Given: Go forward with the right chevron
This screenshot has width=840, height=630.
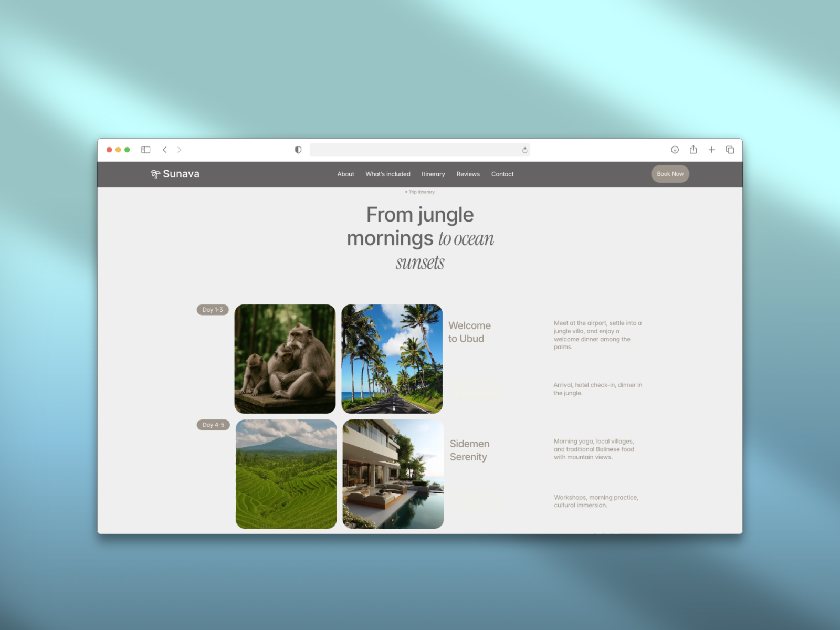Looking at the screenshot, I should pos(180,150).
